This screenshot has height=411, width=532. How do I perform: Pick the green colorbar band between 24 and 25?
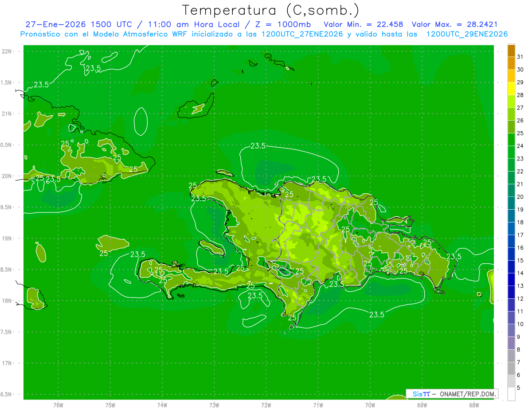pos(511,140)
